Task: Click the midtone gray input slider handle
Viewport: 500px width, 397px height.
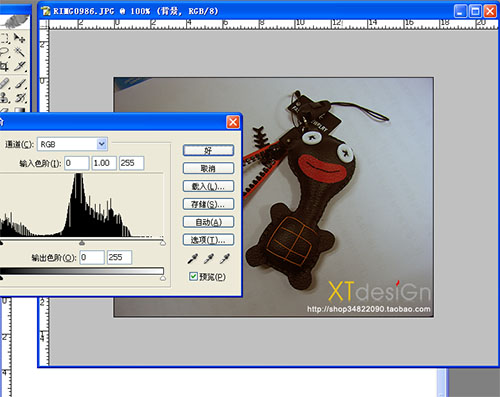Action: point(82,243)
